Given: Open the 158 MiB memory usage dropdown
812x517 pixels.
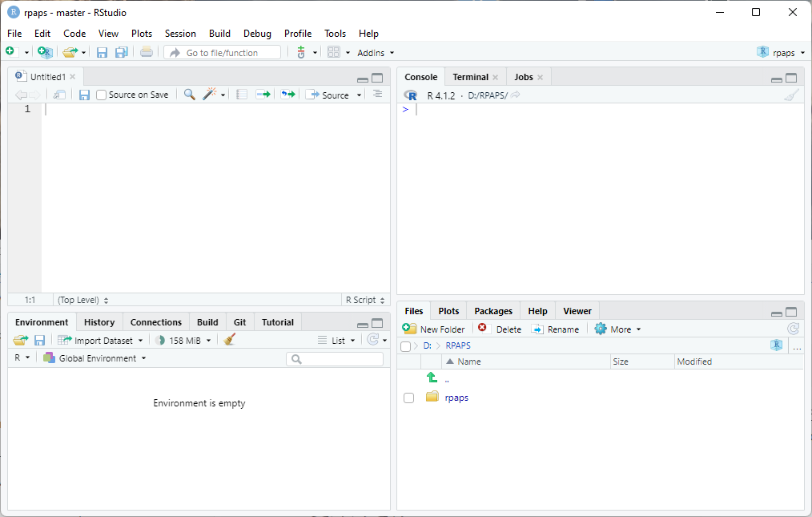Looking at the screenshot, I should [183, 340].
